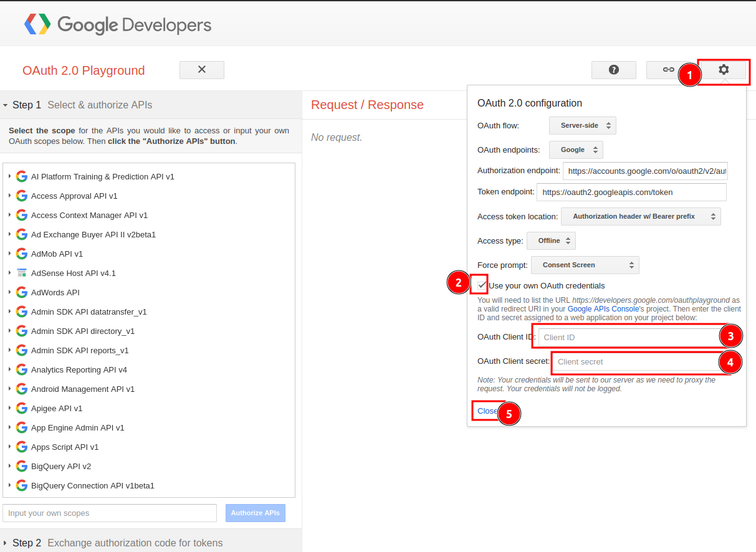Image resolution: width=756 pixels, height=552 pixels.
Task: Focus the OAuth Client ID input field
Action: pyautogui.click(x=631, y=337)
